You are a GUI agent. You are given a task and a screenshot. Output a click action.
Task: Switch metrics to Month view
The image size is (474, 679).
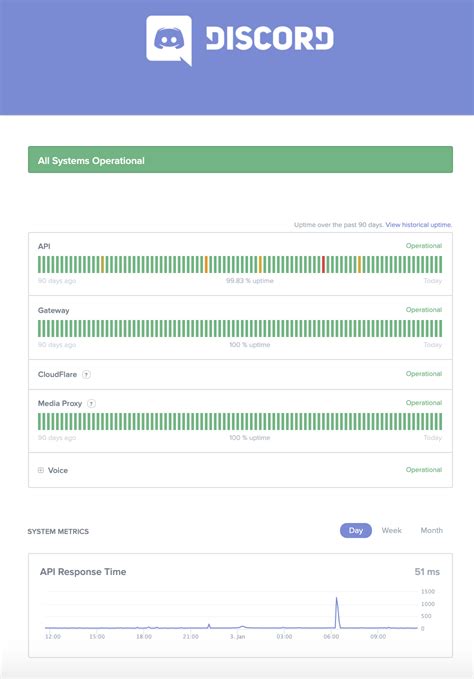[432, 530]
